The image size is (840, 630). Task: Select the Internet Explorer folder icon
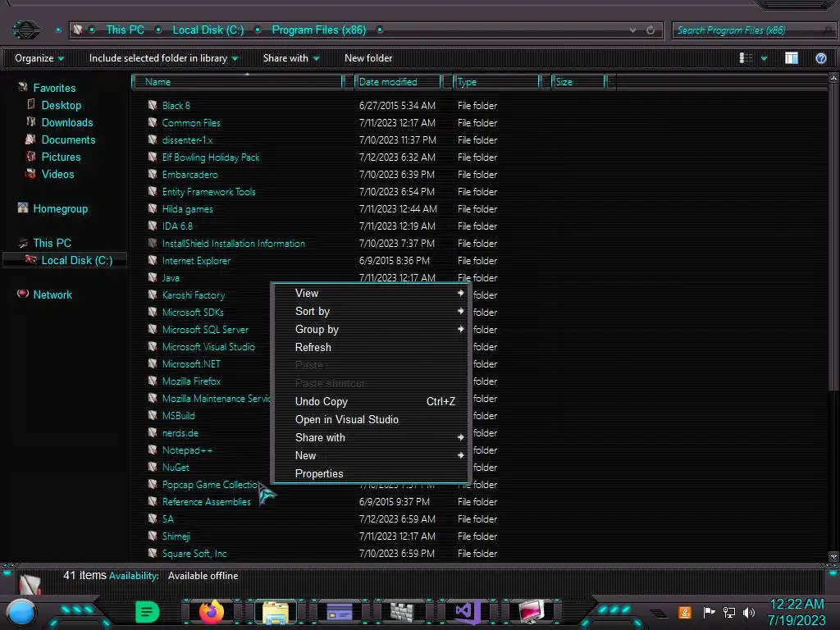[153, 260]
